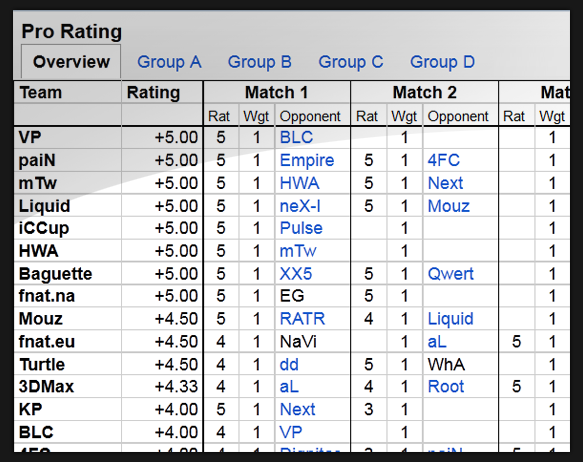The width and height of the screenshot is (583, 462).
Task: Follow the HWA link in mTw row
Action: click(299, 184)
